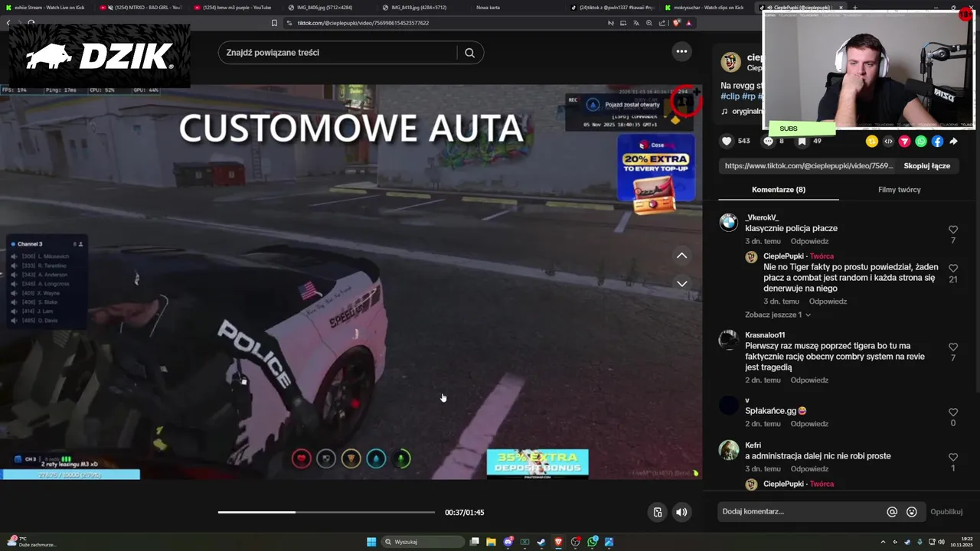Click the embed code icon

coord(888,141)
